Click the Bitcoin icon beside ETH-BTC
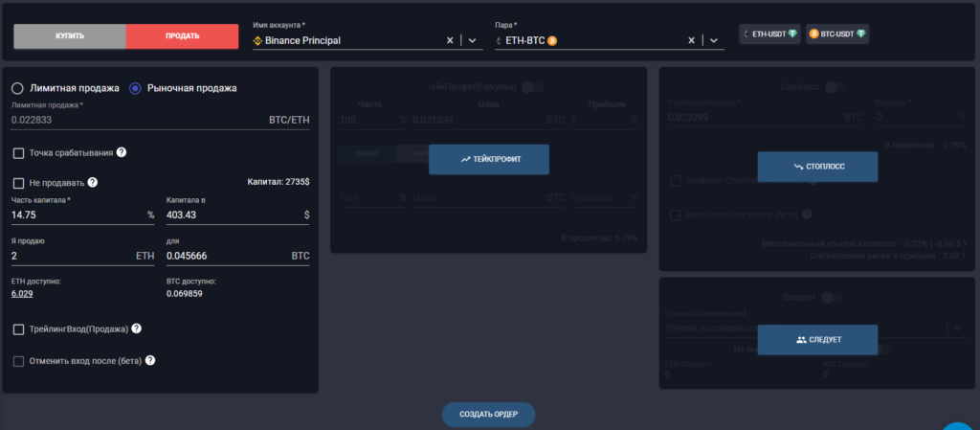The image size is (980, 430). pos(552,40)
